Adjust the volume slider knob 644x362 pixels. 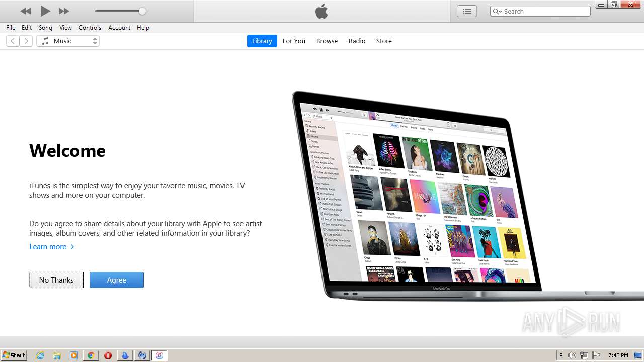(x=142, y=11)
